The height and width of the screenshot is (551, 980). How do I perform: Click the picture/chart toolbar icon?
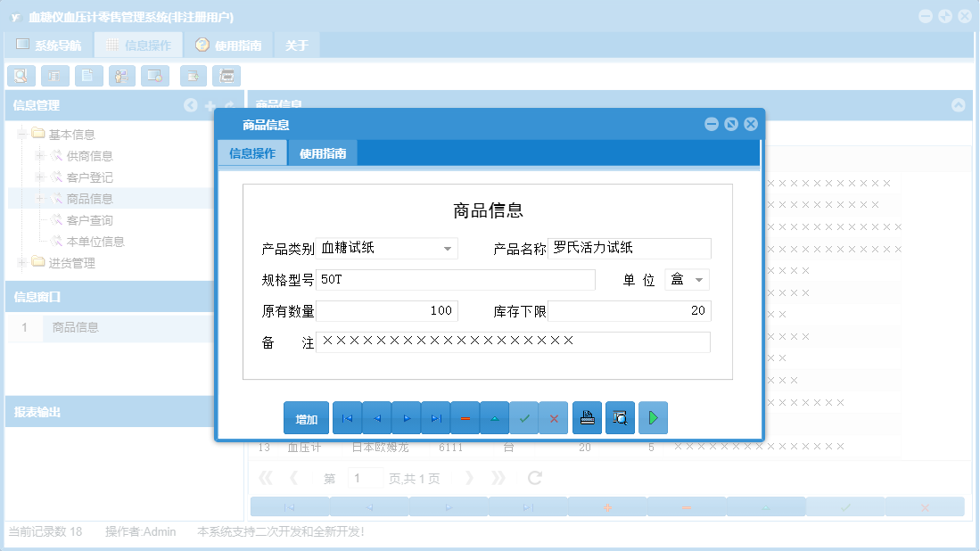pyautogui.click(x=154, y=76)
